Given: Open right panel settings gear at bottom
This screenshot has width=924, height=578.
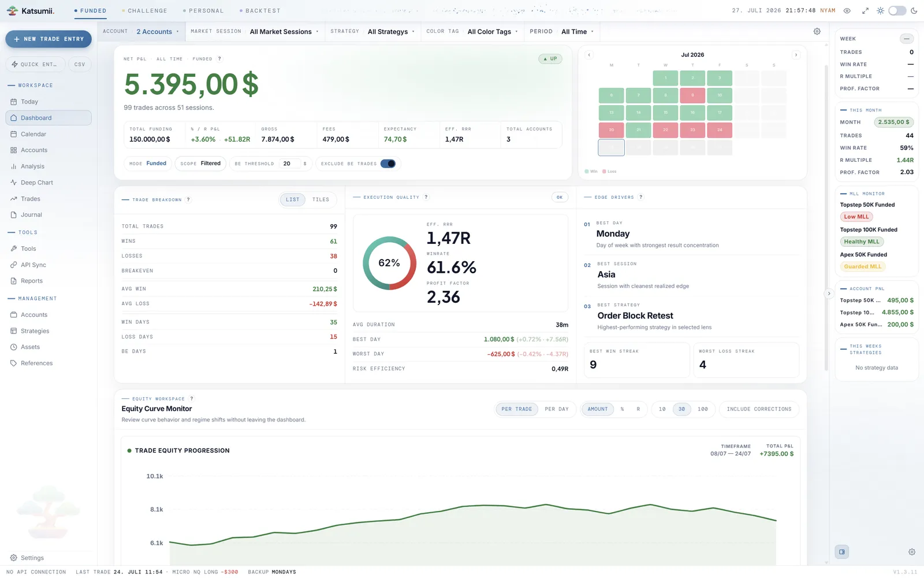Looking at the screenshot, I should [x=912, y=552].
